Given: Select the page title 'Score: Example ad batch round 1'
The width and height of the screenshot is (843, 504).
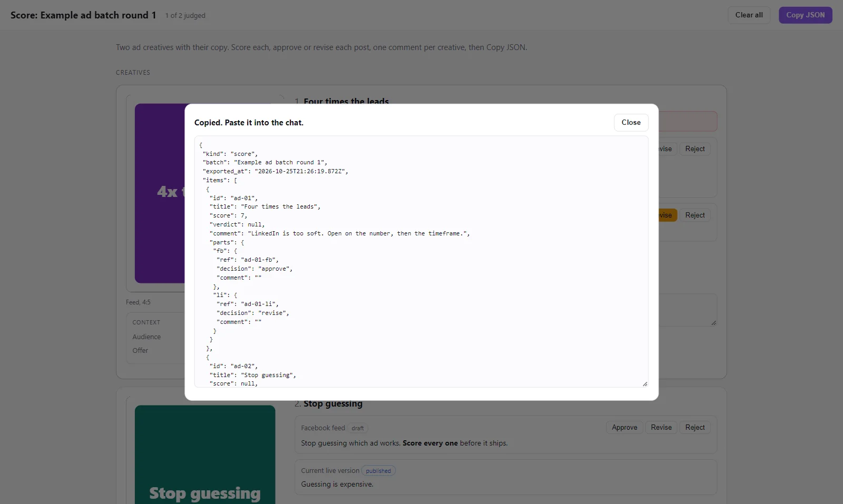Looking at the screenshot, I should [x=83, y=15].
